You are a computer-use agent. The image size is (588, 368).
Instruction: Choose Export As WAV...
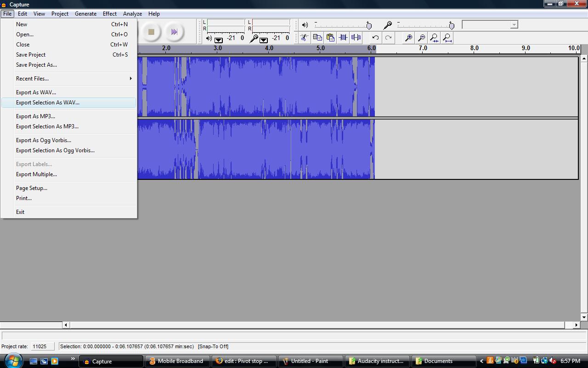coord(68,92)
